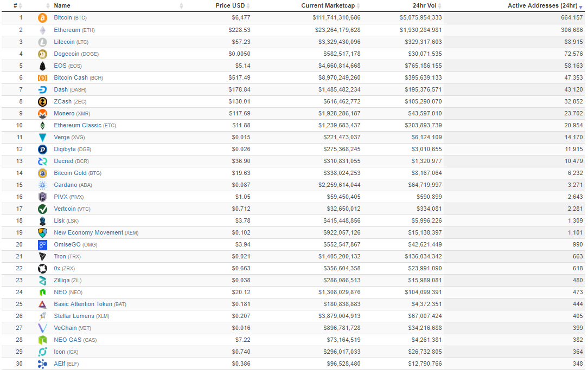Image resolution: width=588 pixels, height=370 pixels.
Task: Click the NEO GAS cube icon
Action: [42, 340]
